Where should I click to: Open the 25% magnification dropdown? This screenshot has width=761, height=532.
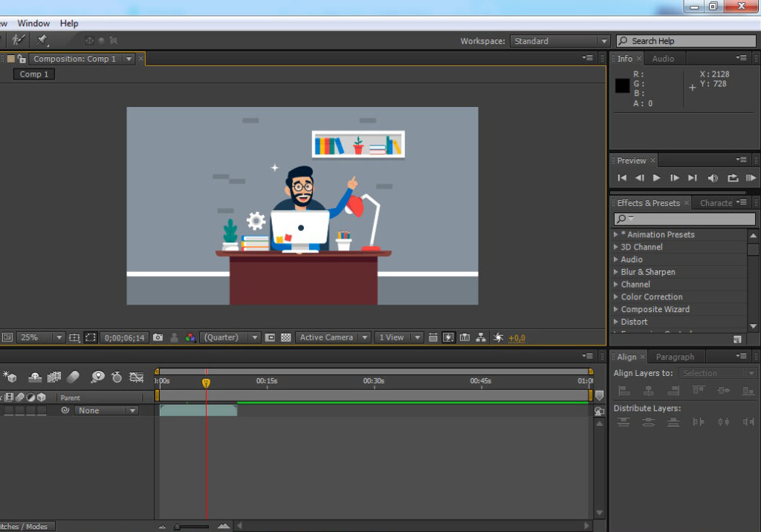point(40,337)
